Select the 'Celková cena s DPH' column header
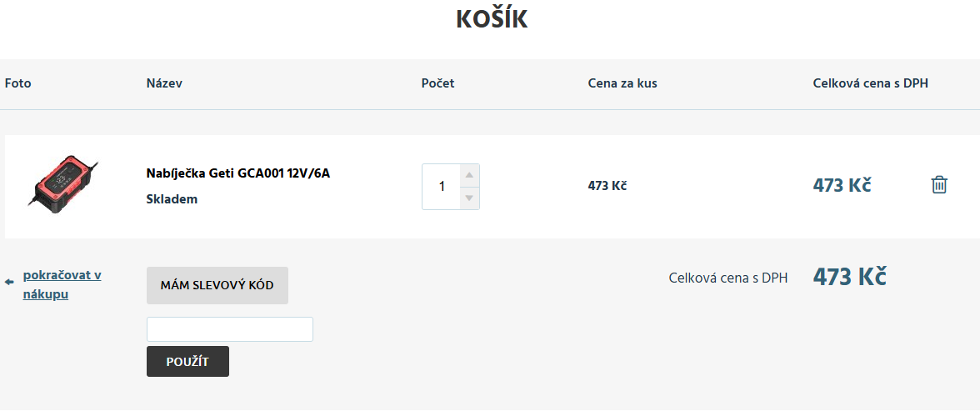Screen dimensions: 980x416 pos(870,83)
